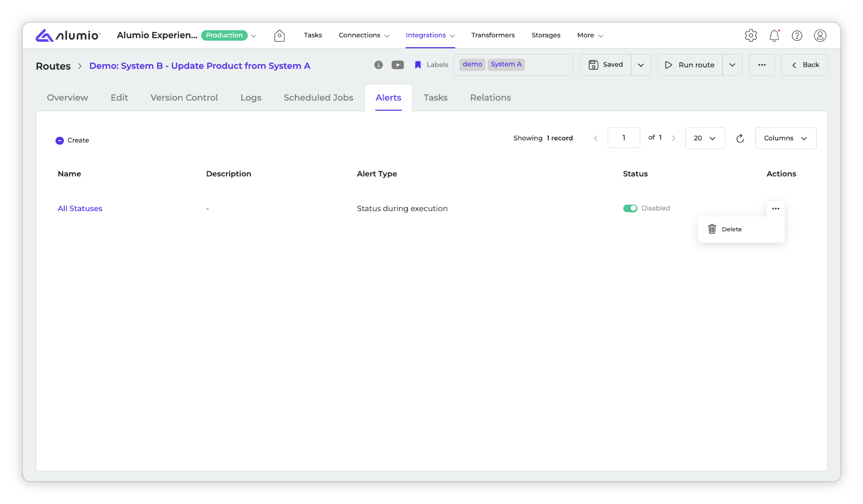This screenshot has width=863, height=504.
Task: Click the blue plus Create icon
Action: coord(60,141)
